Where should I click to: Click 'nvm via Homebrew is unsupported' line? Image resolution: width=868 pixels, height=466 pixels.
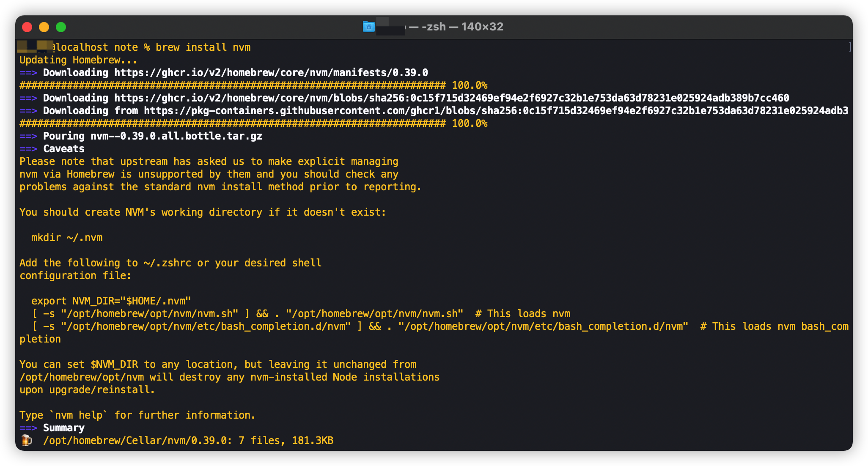click(209, 174)
